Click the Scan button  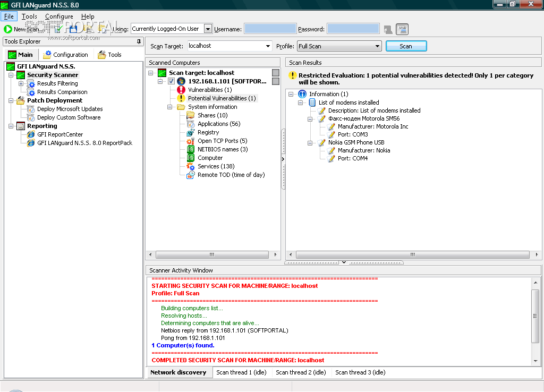point(406,46)
